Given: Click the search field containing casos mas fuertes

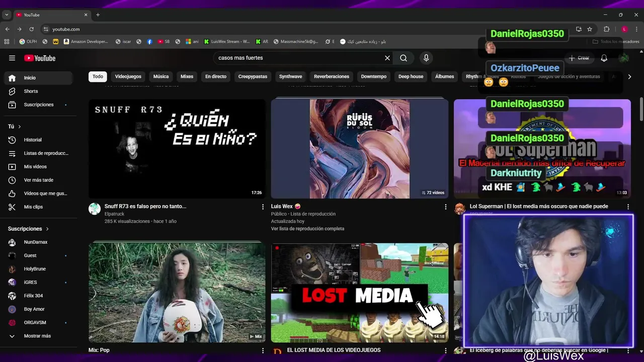Looking at the screenshot, I should click(x=299, y=58).
